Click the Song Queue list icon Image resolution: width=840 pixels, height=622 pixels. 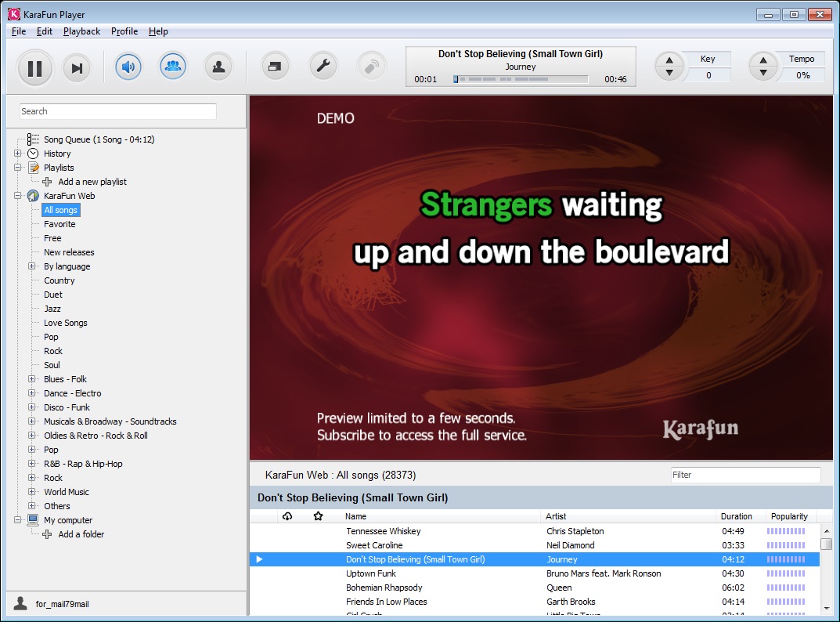click(33, 139)
